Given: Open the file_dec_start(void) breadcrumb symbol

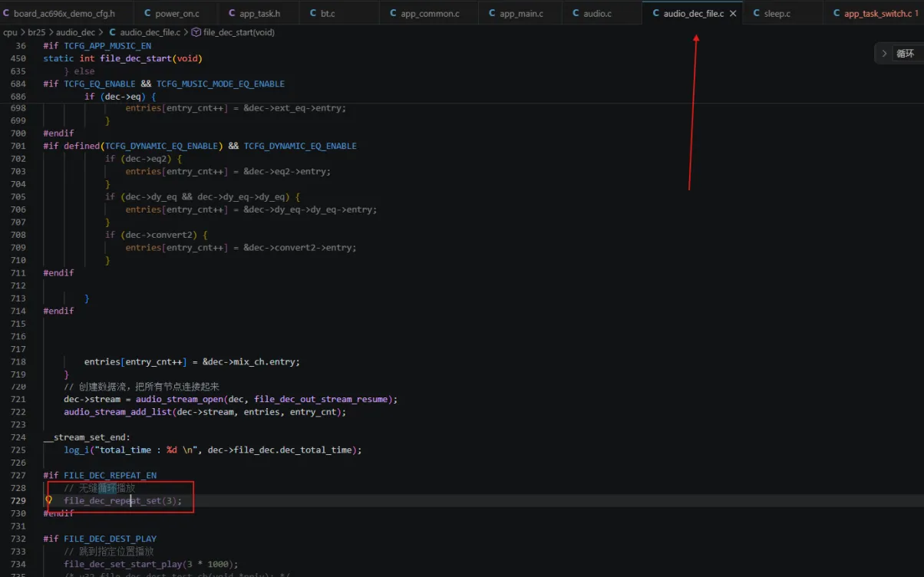Looking at the screenshot, I should pyautogui.click(x=233, y=32).
